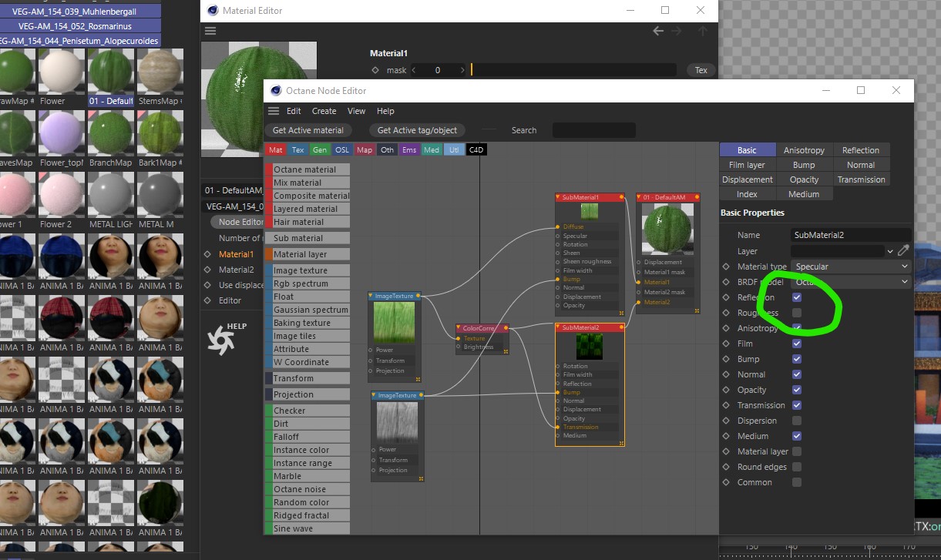Viewport: 941px width, 560px height.
Task: Switch to the Anisotropy tab
Action: point(804,150)
